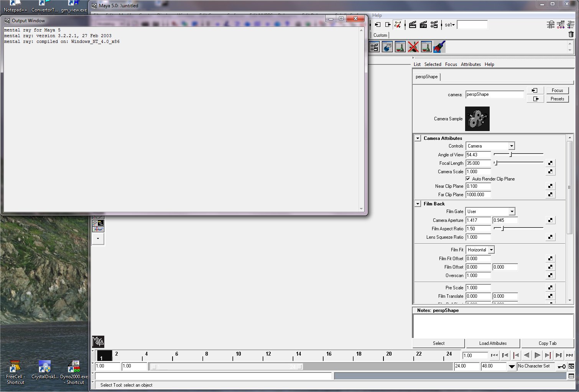The width and height of the screenshot is (579, 392).
Task: Open animation preferences icon by the key icon
Action: point(571,366)
